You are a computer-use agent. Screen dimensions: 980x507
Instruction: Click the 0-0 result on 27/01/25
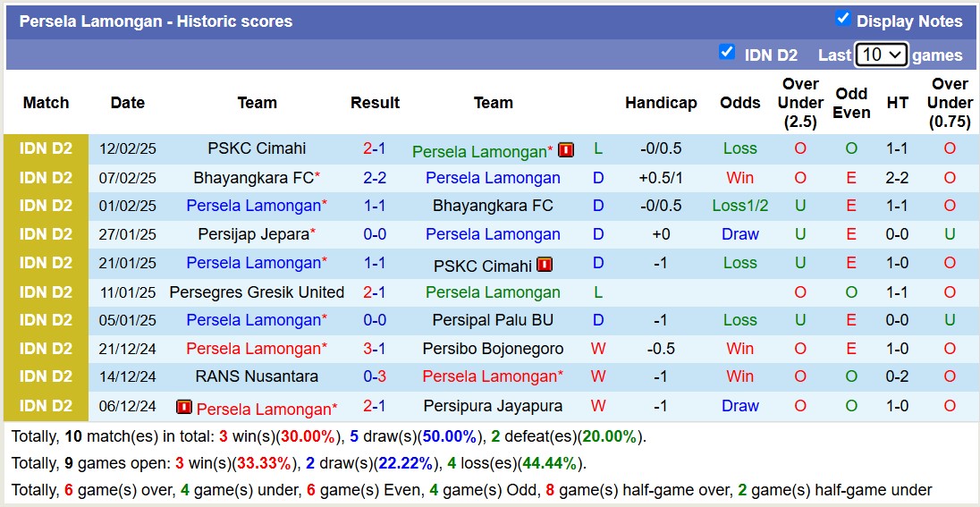click(375, 234)
